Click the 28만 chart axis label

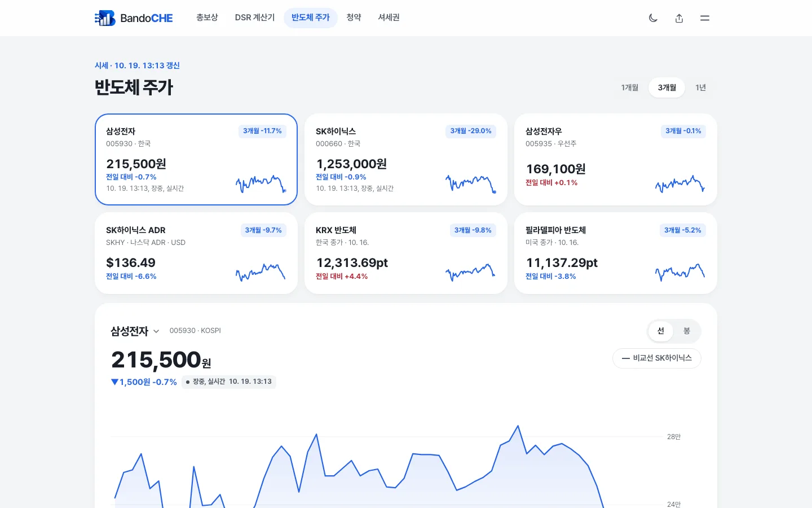(x=674, y=437)
